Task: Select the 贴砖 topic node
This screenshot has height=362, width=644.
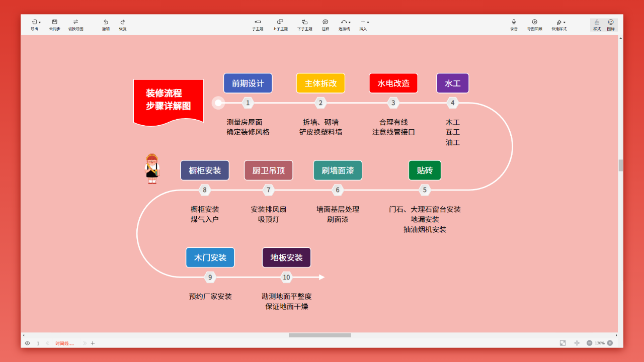Action: pos(424,170)
